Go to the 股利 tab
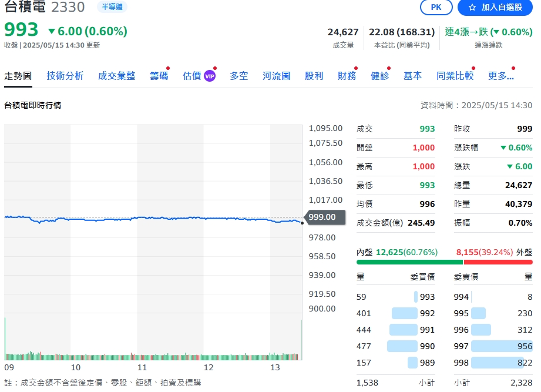The height and width of the screenshot is (392, 541). [x=314, y=76]
